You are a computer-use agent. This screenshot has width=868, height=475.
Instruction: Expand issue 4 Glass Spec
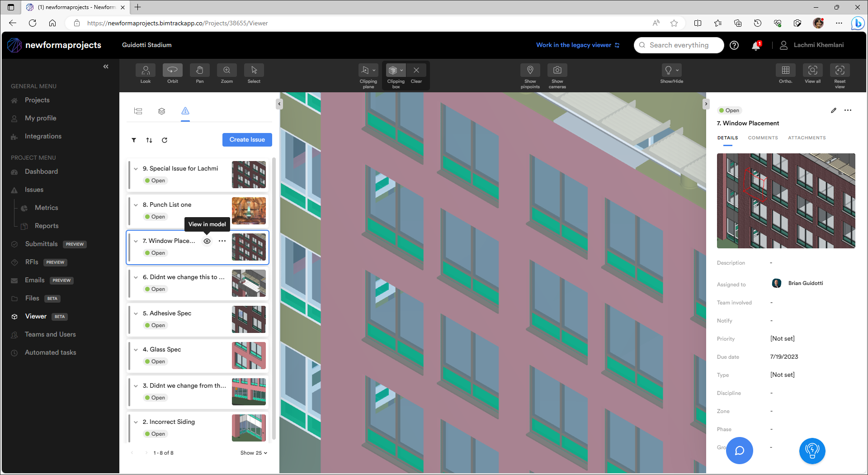136,350
